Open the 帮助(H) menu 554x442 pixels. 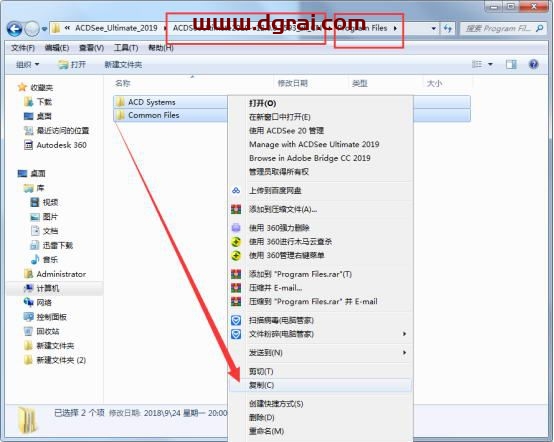click(x=161, y=48)
